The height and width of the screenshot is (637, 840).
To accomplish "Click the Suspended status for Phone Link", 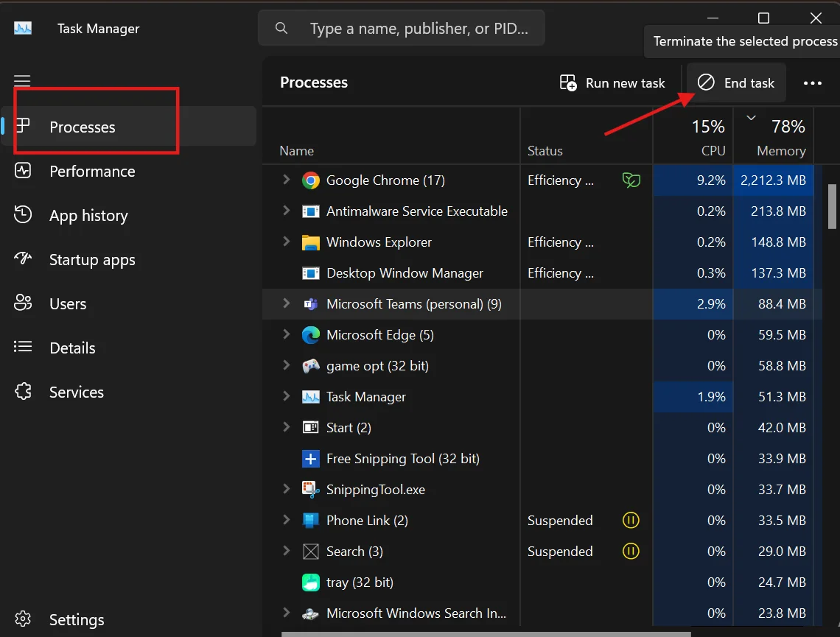I will (x=560, y=521).
